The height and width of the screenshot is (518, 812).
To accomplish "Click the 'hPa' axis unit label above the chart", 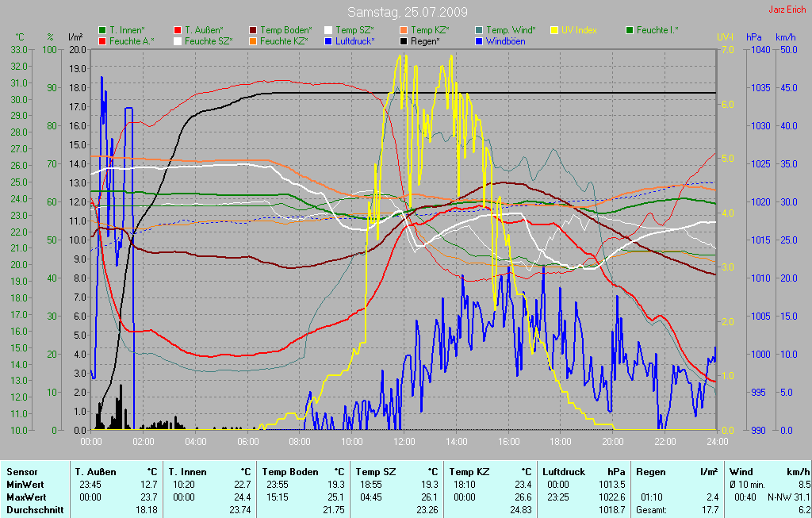I will point(753,36).
